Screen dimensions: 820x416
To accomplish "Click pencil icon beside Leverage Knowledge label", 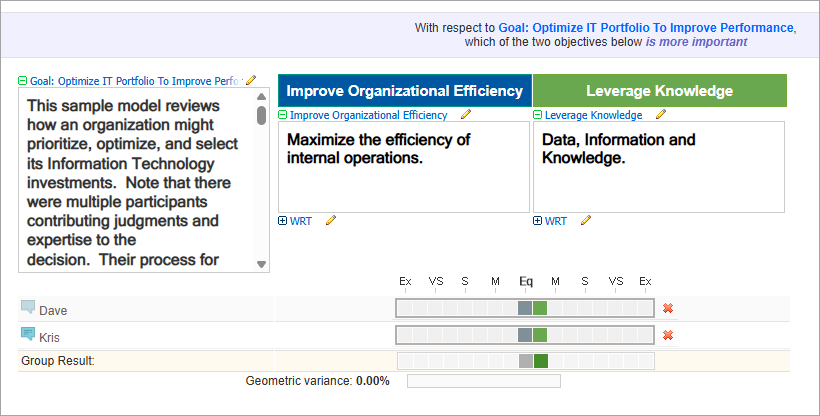I will coord(661,115).
